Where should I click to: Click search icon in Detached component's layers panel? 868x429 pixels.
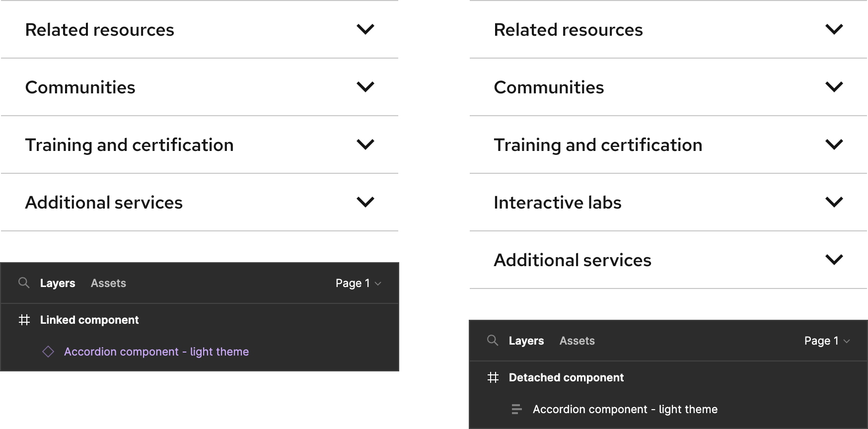pos(492,341)
